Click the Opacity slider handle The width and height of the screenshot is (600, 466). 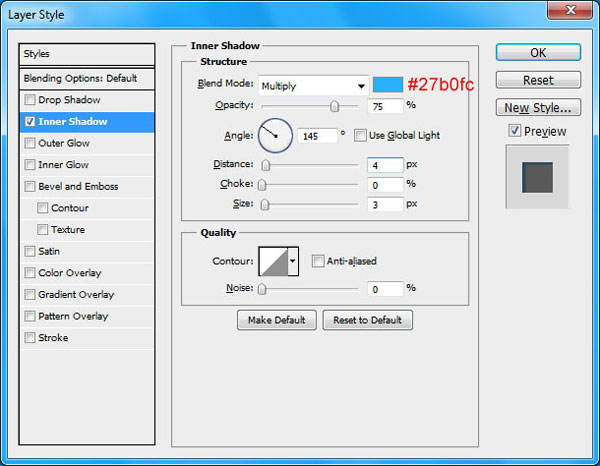click(334, 106)
